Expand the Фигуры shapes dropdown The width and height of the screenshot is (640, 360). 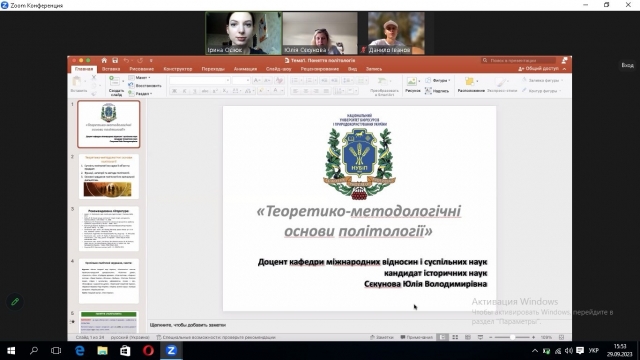[438, 80]
